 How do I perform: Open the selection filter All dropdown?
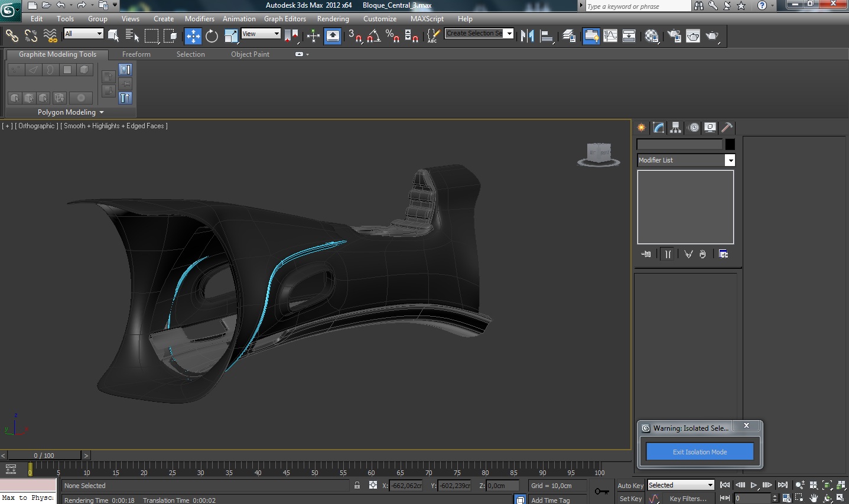tap(83, 34)
